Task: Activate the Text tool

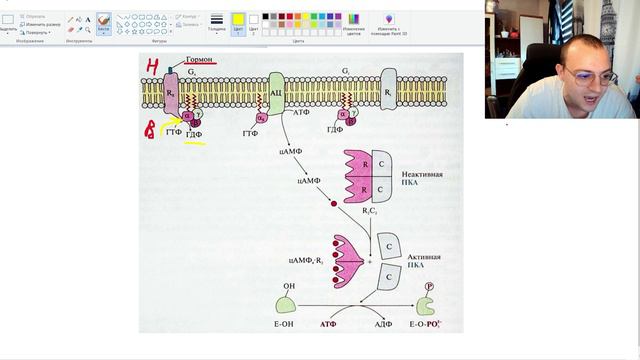Action: tap(88, 20)
